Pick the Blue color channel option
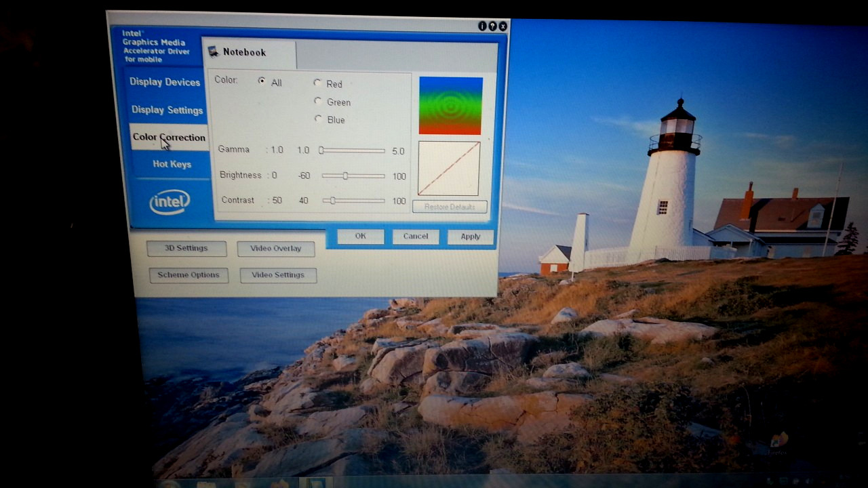The width and height of the screenshot is (868, 488). (317, 119)
